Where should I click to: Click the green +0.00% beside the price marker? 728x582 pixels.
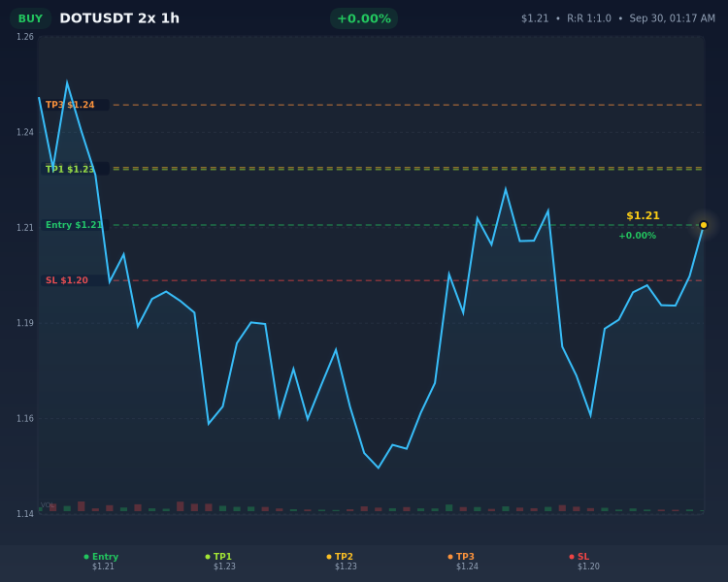pos(638,236)
